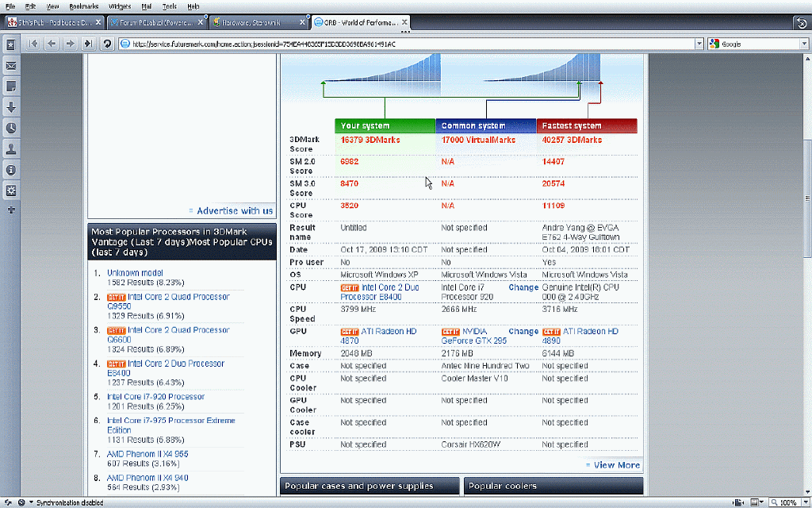Open the Intel Core i7-920 Processor link

pos(156,397)
